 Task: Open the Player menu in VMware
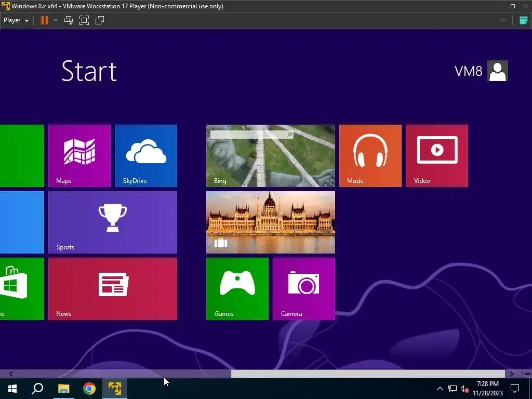click(x=16, y=20)
